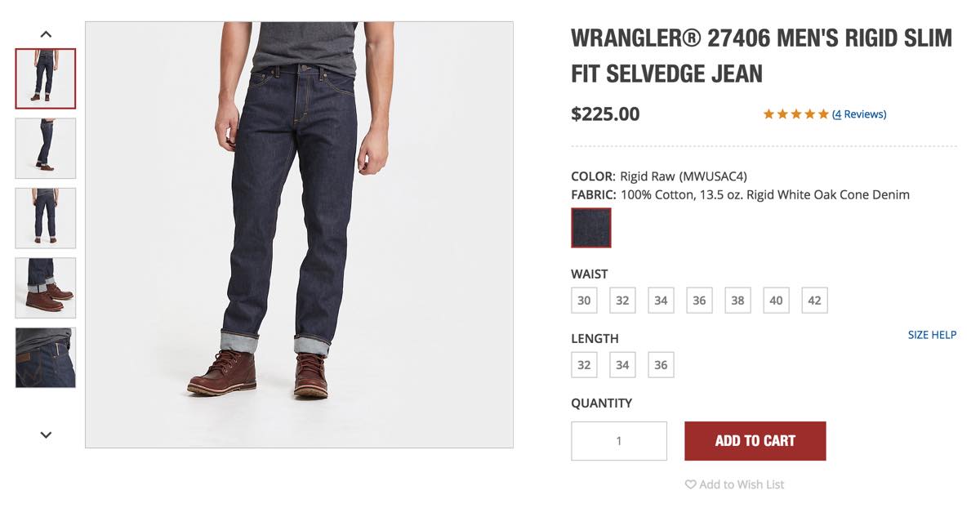980x508 pixels.
Task: Select the side view jeans thumbnail
Action: [46, 149]
